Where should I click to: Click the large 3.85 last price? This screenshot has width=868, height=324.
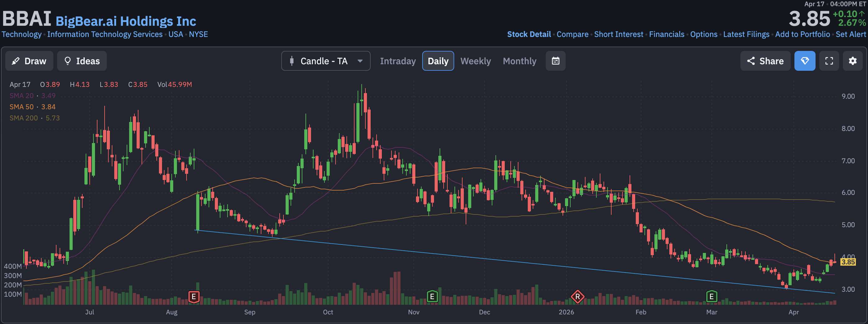809,19
